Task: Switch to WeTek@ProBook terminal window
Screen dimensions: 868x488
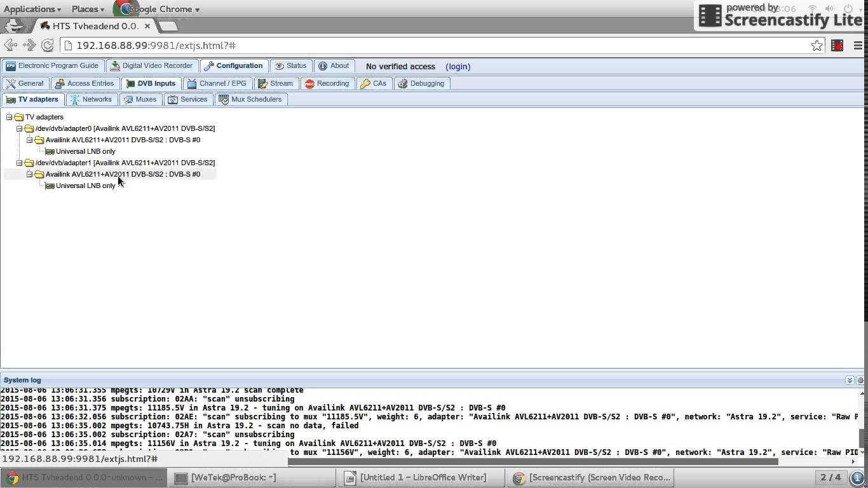Action: (252, 477)
